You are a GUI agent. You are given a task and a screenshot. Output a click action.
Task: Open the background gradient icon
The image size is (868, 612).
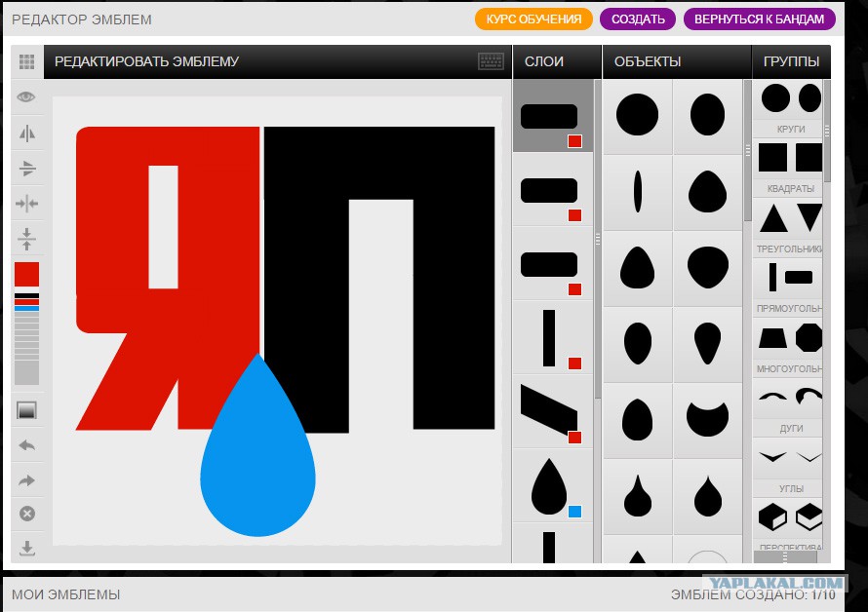click(26, 410)
